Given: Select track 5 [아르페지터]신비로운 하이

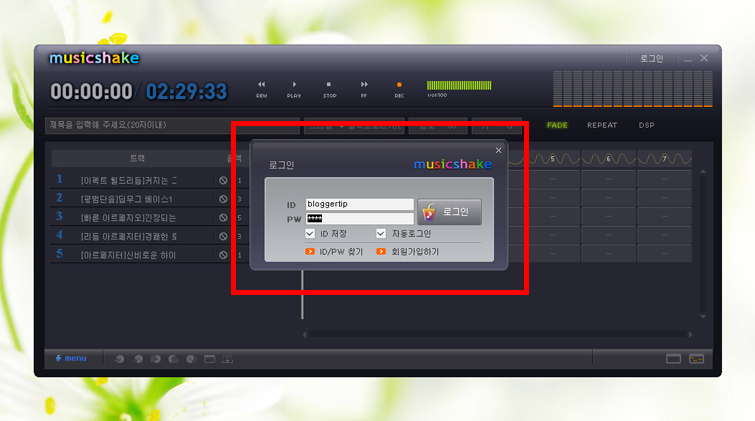Looking at the screenshot, I should point(128,255).
